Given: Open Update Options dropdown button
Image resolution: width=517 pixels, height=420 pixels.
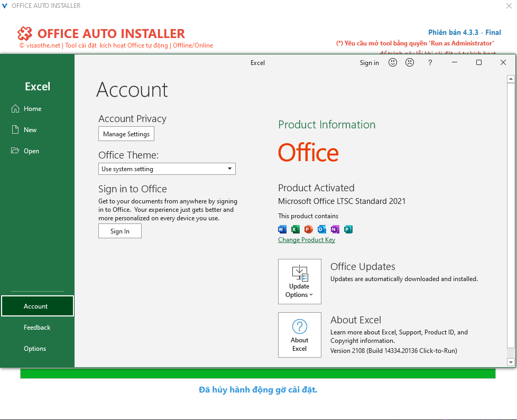Looking at the screenshot, I should [299, 281].
